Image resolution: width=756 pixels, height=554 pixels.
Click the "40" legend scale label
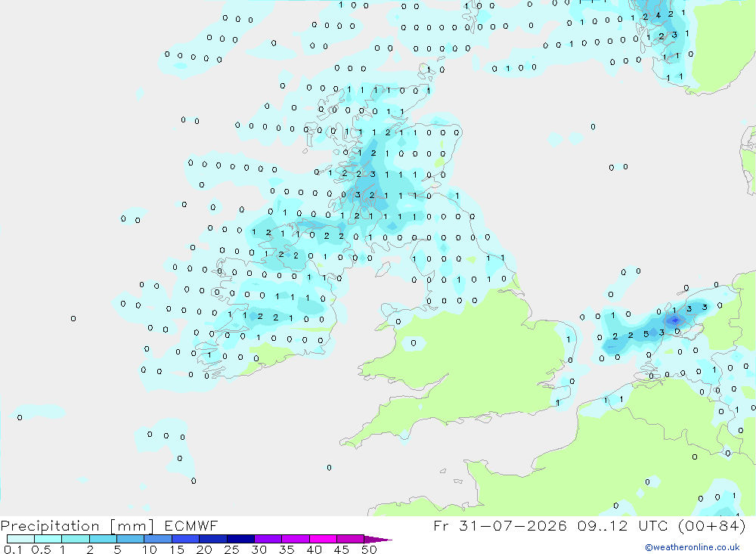click(314, 549)
